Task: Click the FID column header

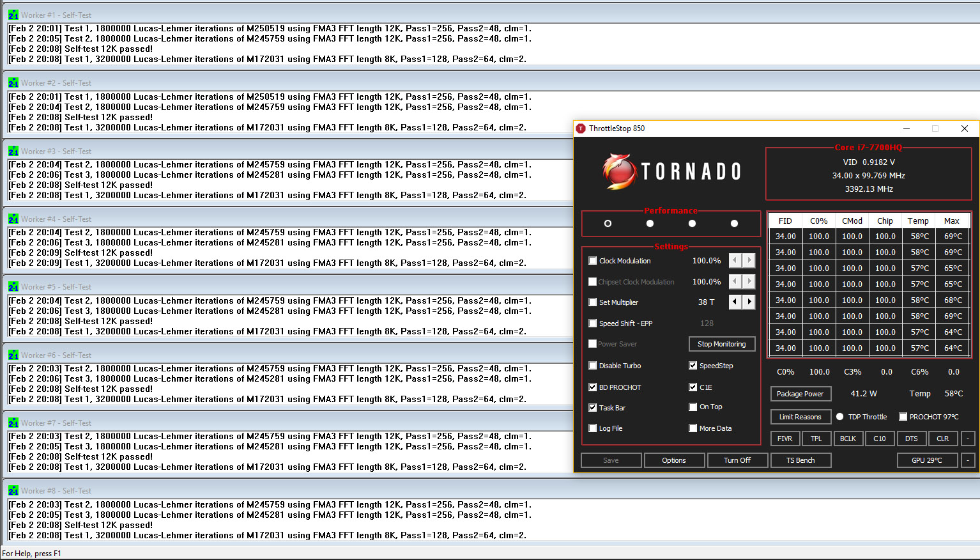Action: click(x=785, y=221)
